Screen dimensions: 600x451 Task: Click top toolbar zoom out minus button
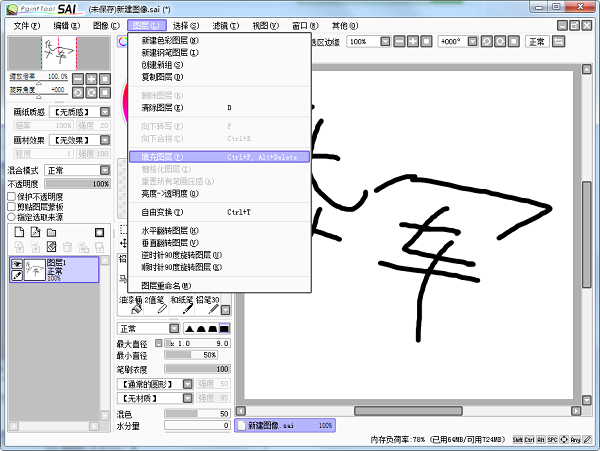pyautogui.click(x=399, y=41)
